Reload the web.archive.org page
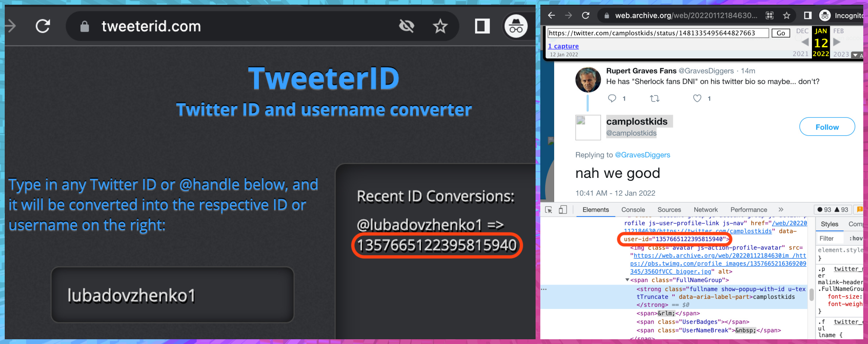 tap(585, 15)
